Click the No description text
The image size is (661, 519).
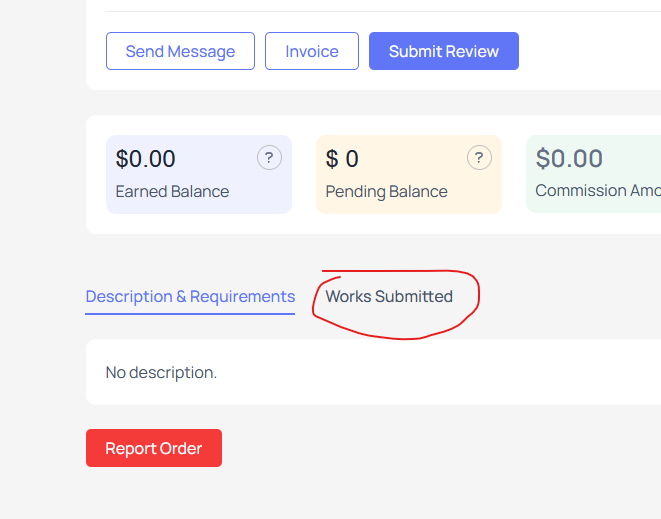click(x=161, y=373)
